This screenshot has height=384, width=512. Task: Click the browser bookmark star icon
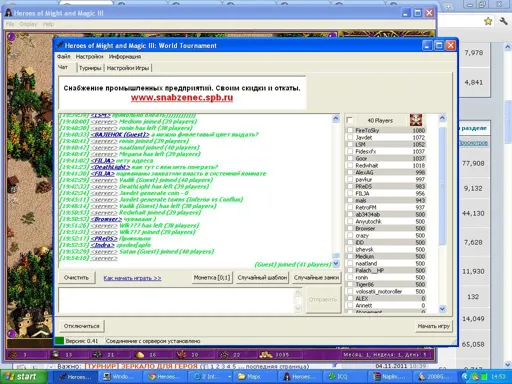click(488, 21)
